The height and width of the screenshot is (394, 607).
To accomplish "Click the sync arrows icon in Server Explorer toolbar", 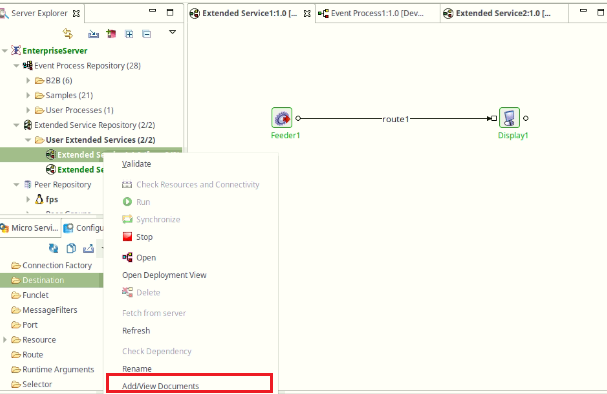I will [68, 34].
